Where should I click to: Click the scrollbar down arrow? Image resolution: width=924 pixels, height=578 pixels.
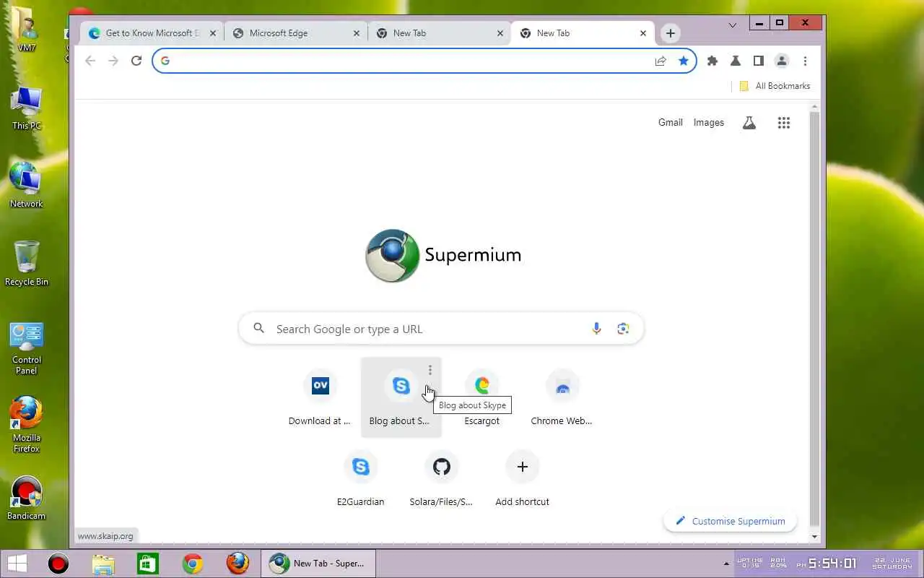tap(814, 537)
